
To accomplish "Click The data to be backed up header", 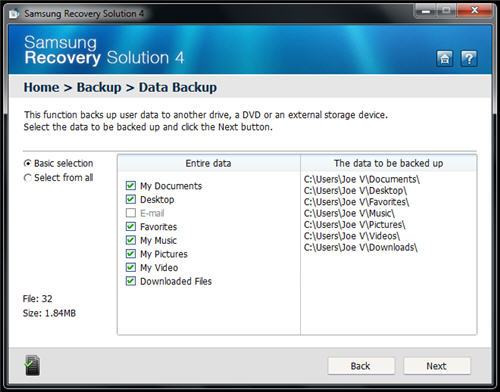I will [x=389, y=163].
